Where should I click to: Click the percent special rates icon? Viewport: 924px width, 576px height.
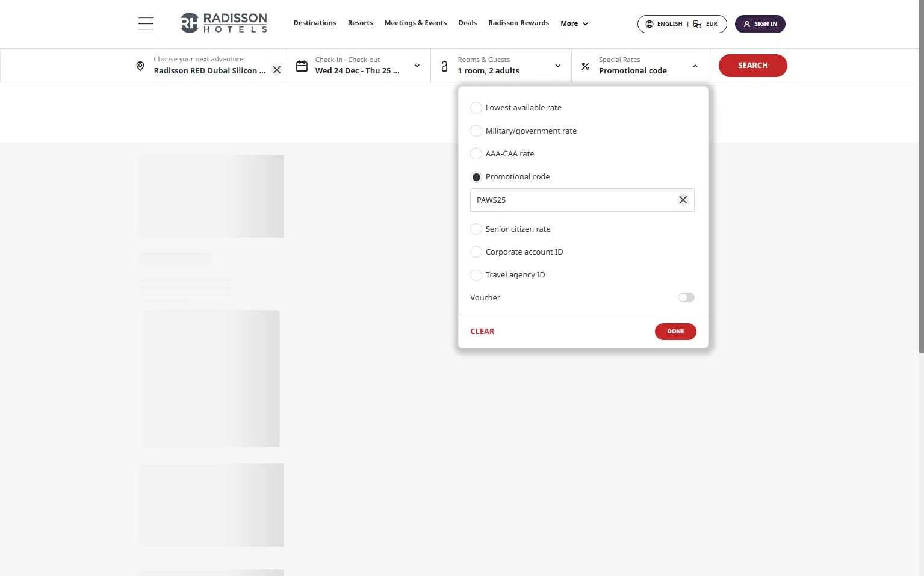[585, 66]
